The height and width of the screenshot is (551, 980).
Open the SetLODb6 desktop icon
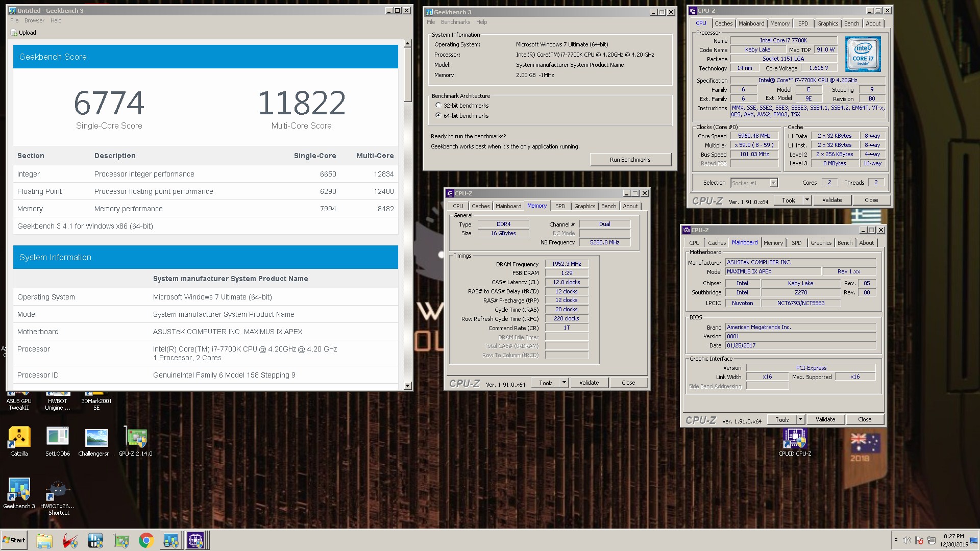58,441
